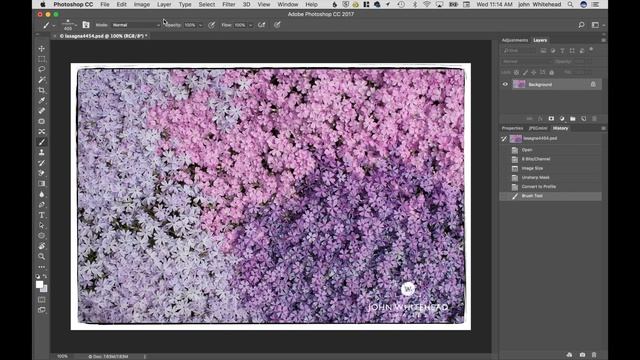Viewport: 640px width, 360px height.
Task: Open the Edit Toolbar three-dots button
Action: pos(42,267)
